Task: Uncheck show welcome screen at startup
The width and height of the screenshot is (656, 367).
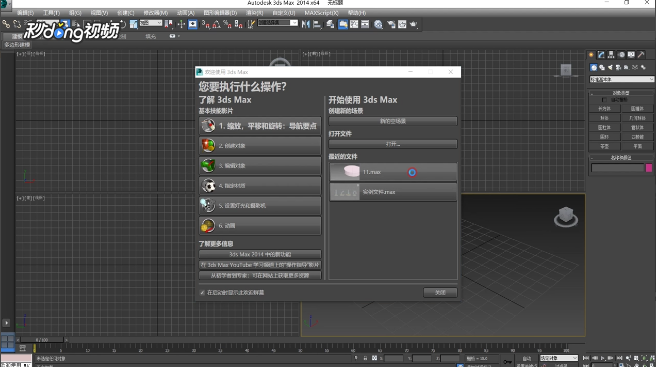Action: (202, 293)
